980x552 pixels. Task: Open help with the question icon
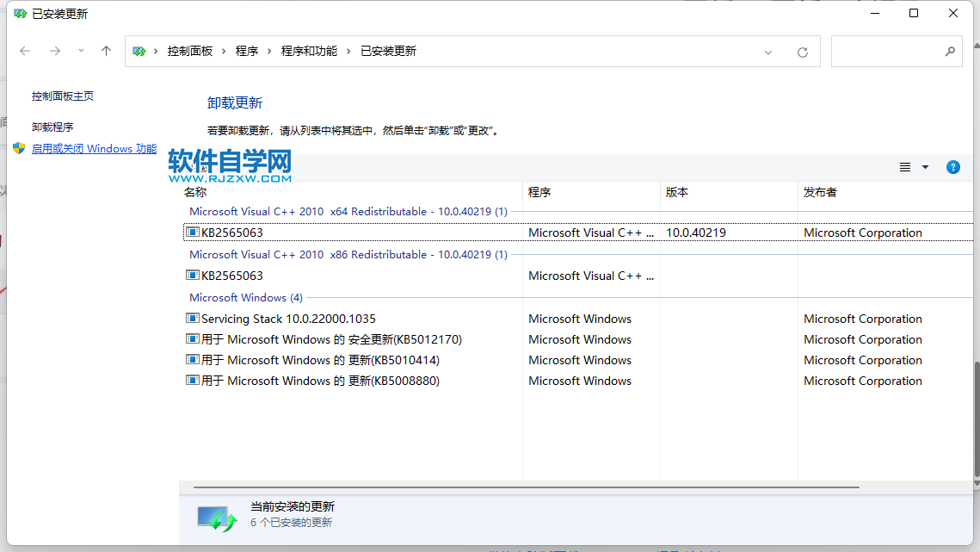[x=953, y=167]
